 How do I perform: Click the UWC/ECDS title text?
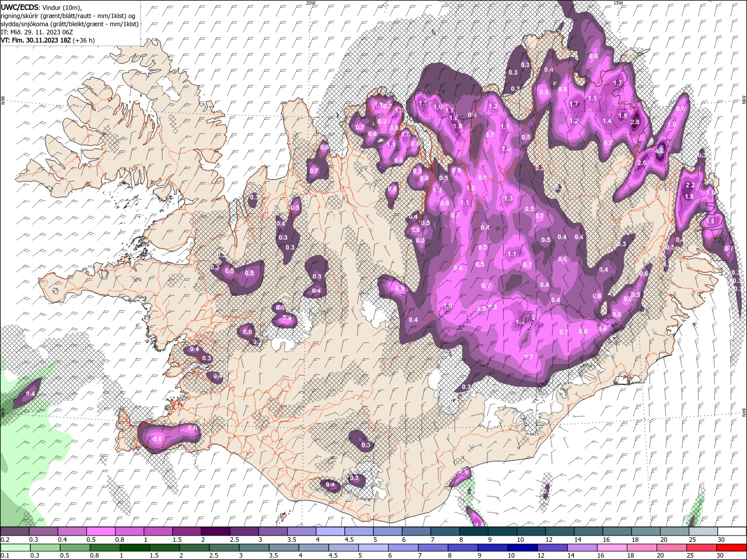click(19, 7)
